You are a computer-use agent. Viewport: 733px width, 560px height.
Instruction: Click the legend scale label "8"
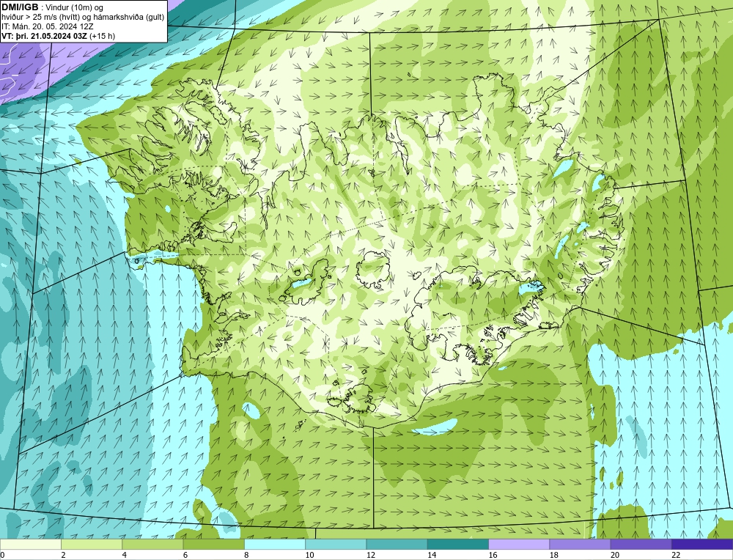tap(246, 555)
